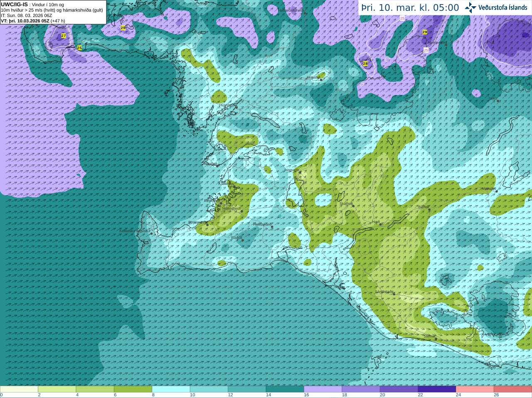Screen dimensions: 532x398
Task: Select the yellow 28 gust maximum label
Action: click(x=365, y=64)
